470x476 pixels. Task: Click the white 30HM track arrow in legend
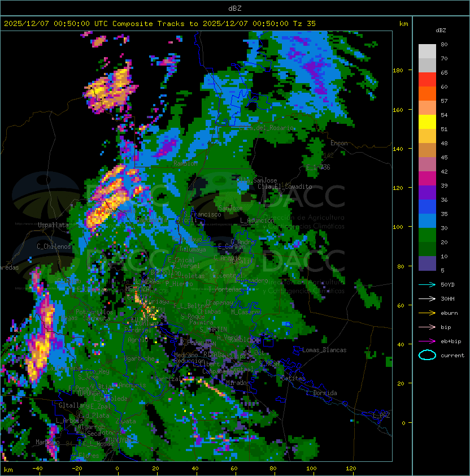pos(427,298)
